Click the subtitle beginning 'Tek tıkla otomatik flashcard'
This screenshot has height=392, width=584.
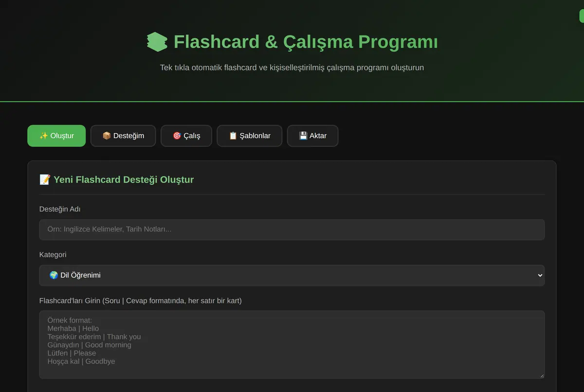click(292, 68)
